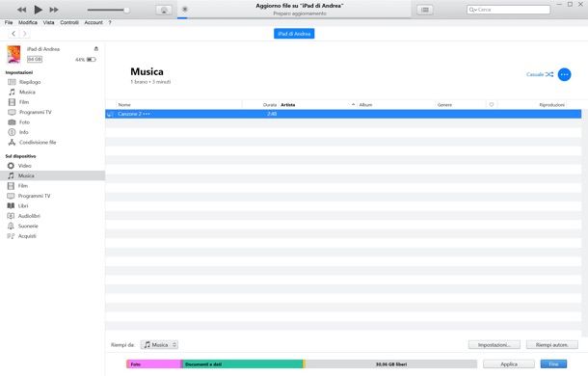Go back with the left chevron
The height and width of the screenshot is (376, 588).
13,34
